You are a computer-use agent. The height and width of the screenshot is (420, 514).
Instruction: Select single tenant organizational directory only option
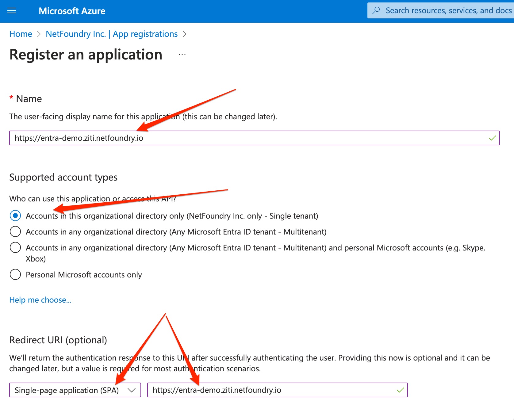point(15,216)
